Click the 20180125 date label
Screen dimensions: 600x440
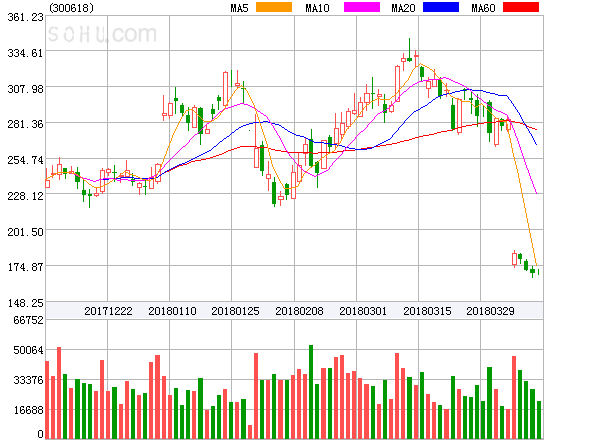[x=235, y=311]
